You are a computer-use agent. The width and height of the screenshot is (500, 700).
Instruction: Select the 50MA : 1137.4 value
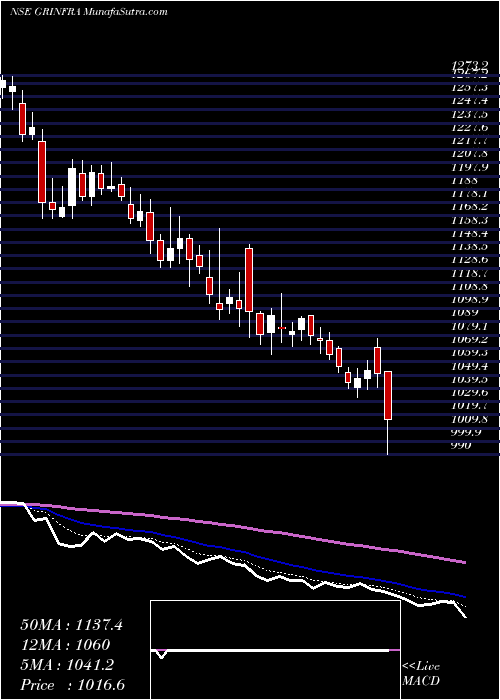[71, 625]
